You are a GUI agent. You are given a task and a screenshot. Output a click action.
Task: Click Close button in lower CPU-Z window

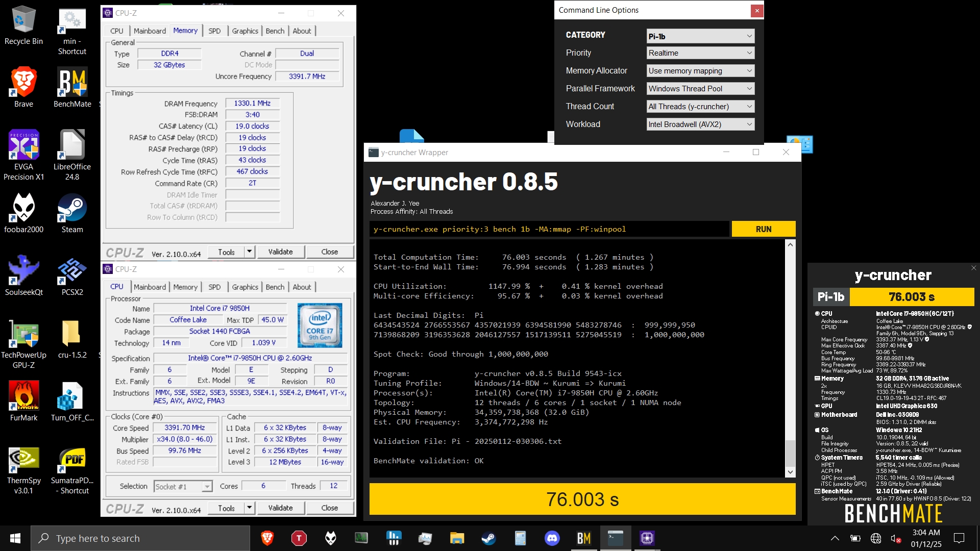click(329, 508)
